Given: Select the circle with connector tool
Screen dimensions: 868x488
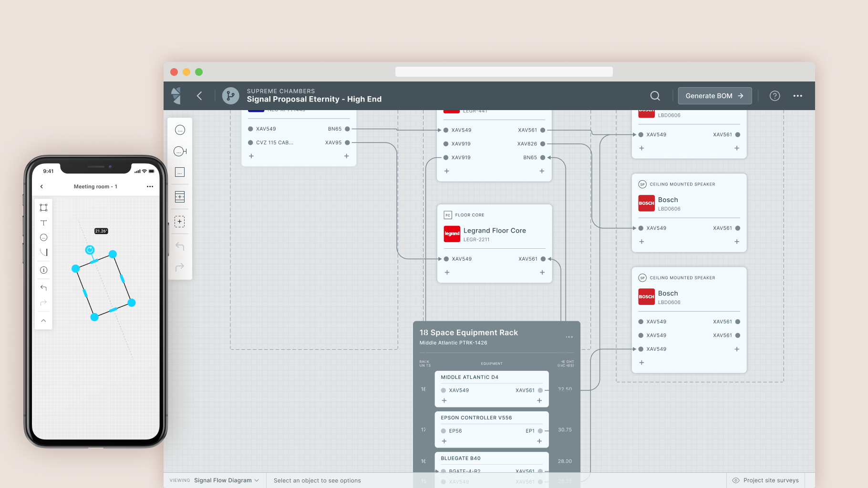Looking at the screenshot, I should 180,151.
